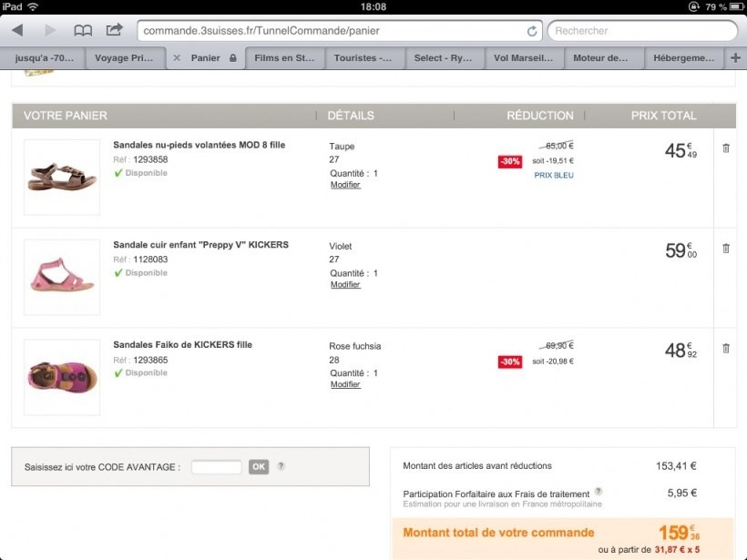This screenshot has height=560, width=747.
Task: Open the pink Preppy V sandal thumbnail
Action: [62, 277]
